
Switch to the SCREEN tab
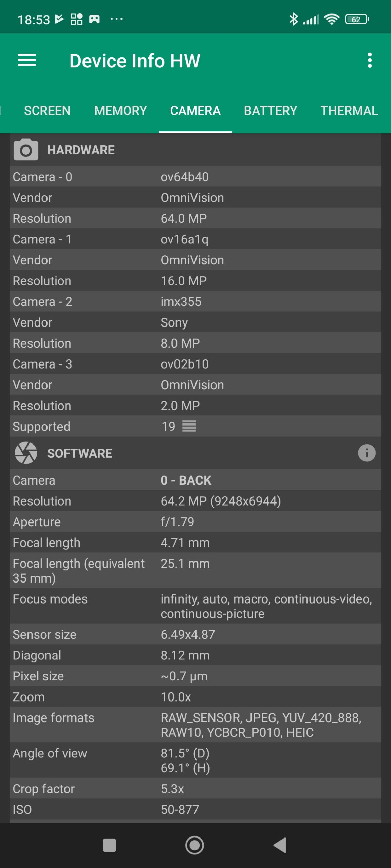(47, 111)
